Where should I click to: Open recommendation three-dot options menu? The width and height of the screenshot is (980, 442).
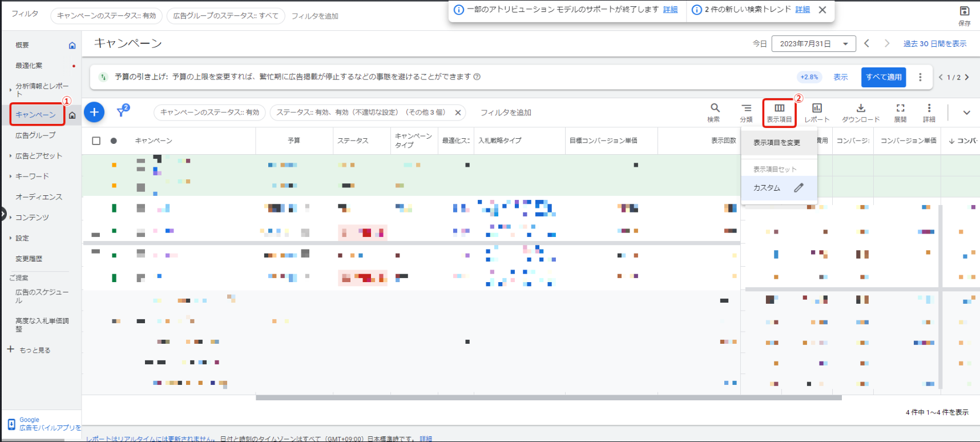(920, 77)
